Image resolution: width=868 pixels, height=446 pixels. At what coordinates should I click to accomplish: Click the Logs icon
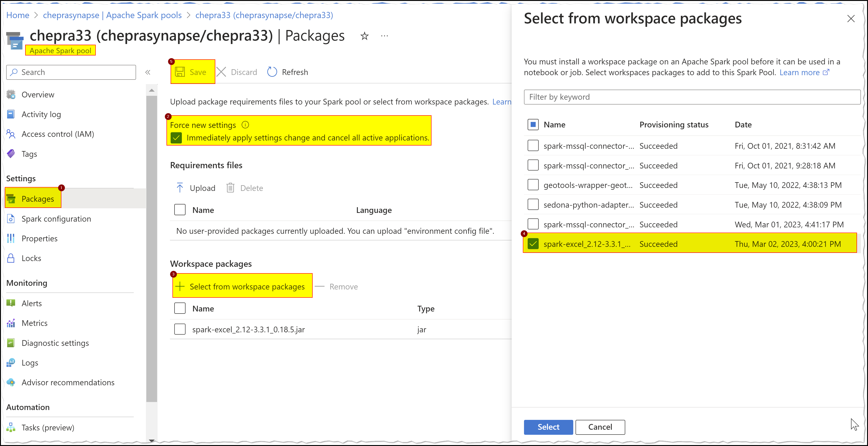[x=11, y=362]
